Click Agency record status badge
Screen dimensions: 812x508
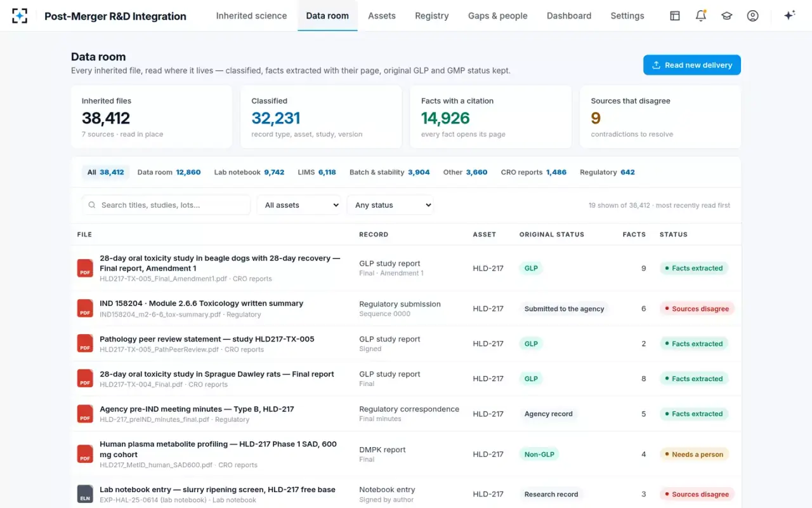point(548,414)
